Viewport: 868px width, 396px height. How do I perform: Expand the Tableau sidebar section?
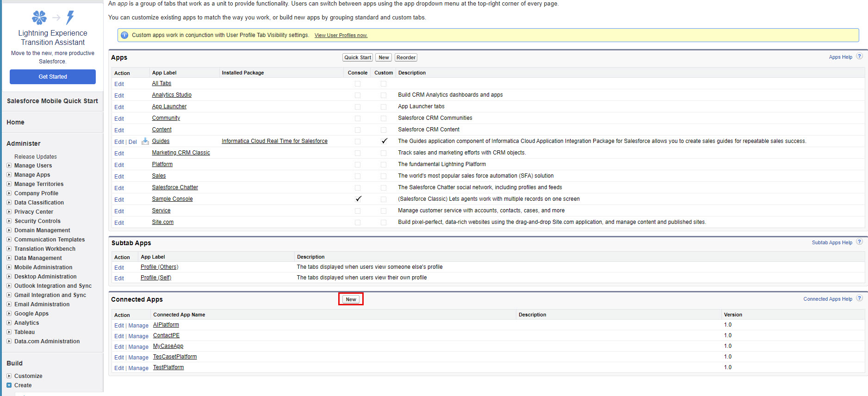pos(9,332)
